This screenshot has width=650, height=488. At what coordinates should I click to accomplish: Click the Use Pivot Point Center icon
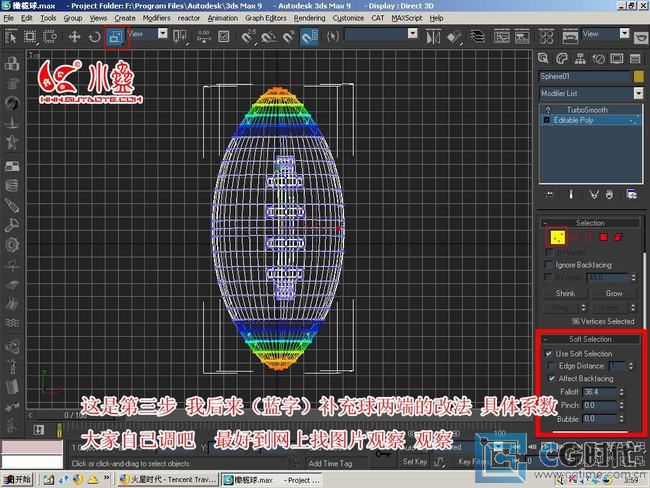[x=179, y=37]
